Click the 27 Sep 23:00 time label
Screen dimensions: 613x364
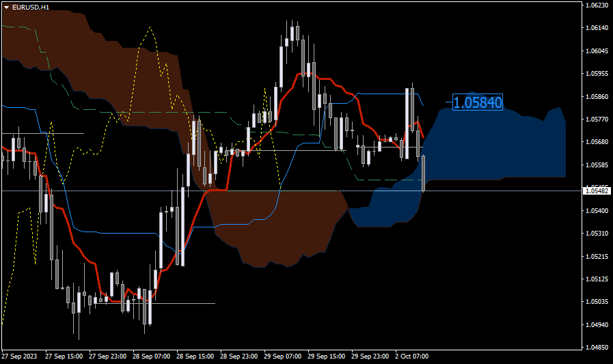[107, 356]
